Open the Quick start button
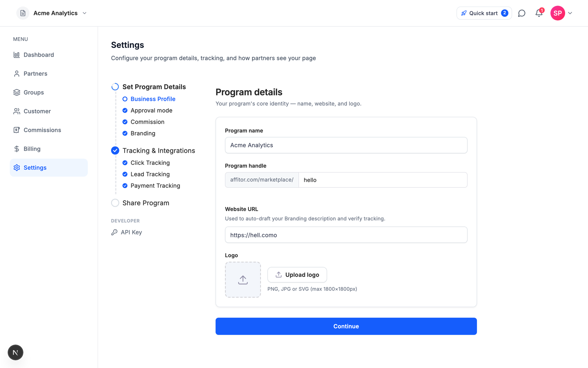The width and height of the screenshot is (588, 368). pos(484,13)
